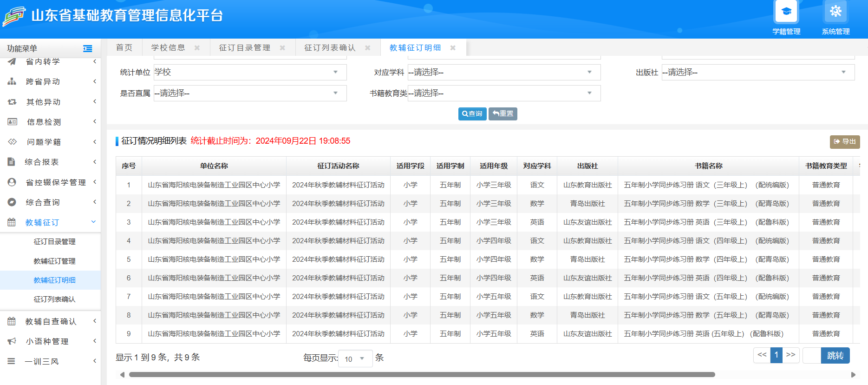Click the 书籍名称 column header
Image resolution: width=868 pixels, height=385 pixels.
pyautogui.click(x=709, y=166)
